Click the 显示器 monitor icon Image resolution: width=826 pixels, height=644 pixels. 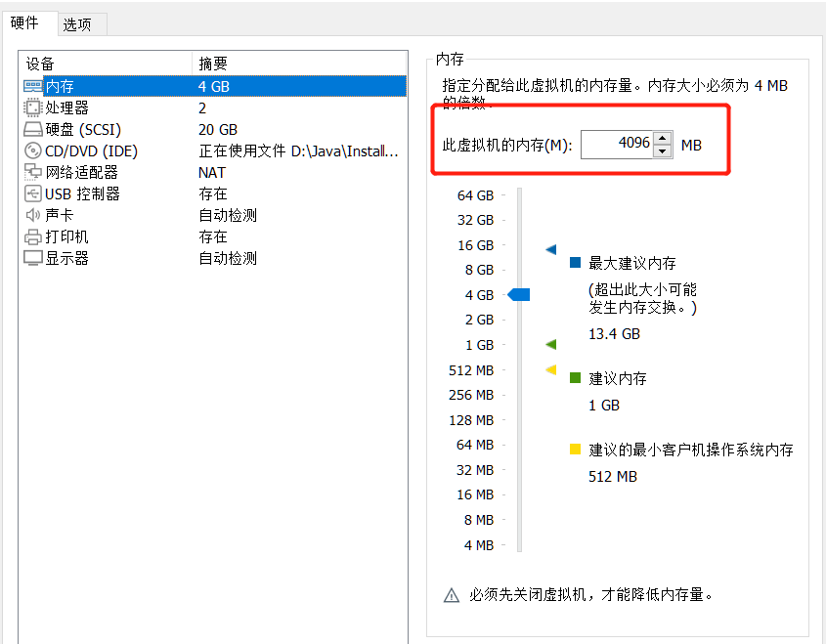[x=32, y=258]
